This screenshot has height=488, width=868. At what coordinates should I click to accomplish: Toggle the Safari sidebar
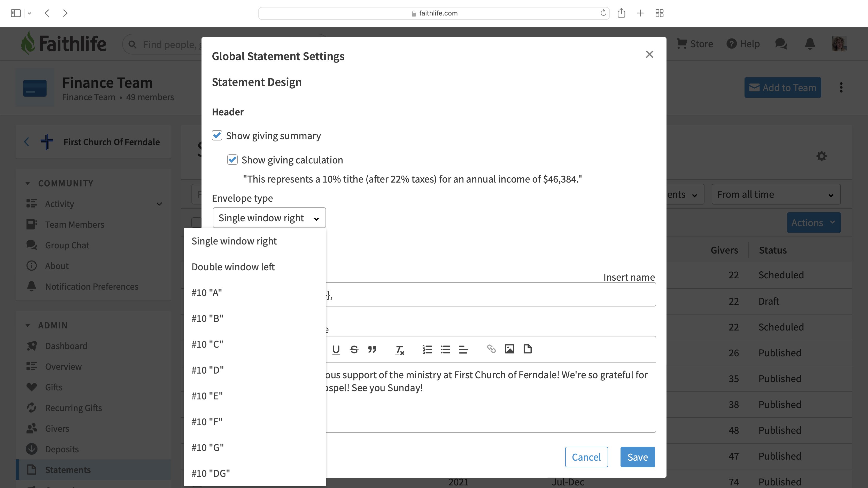[x=16, y=13]
